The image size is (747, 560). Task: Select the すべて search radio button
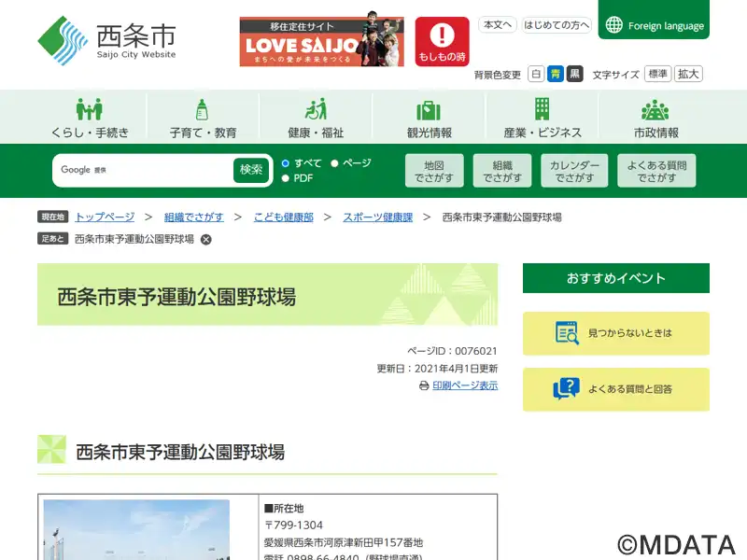286,163
